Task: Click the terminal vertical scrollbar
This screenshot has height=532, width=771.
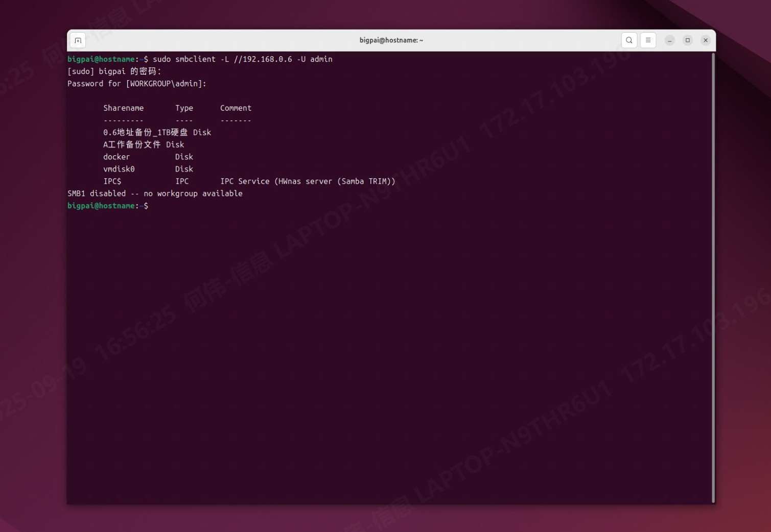Action: [713, 278]
